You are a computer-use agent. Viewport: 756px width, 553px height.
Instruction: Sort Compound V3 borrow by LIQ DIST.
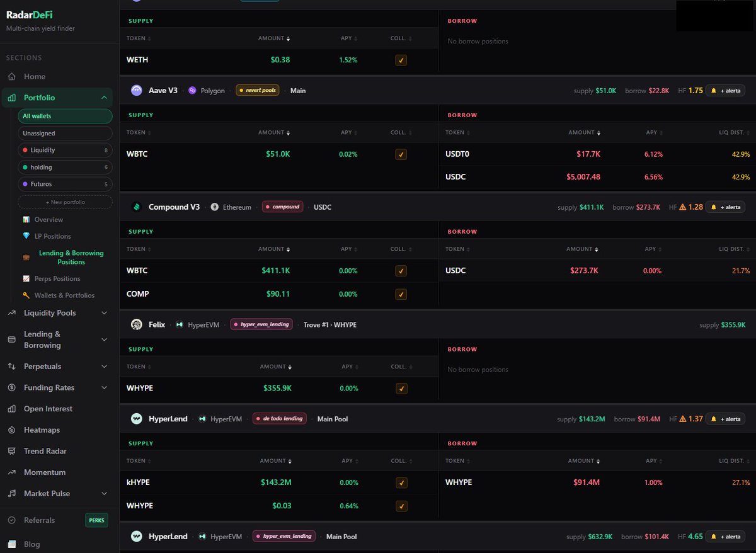(733, 249)
